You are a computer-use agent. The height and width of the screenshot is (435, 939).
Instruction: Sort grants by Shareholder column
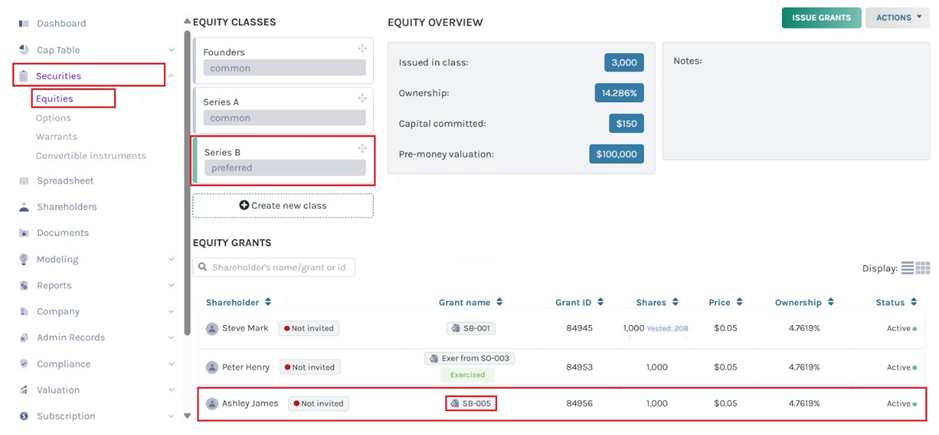[238, 302]
